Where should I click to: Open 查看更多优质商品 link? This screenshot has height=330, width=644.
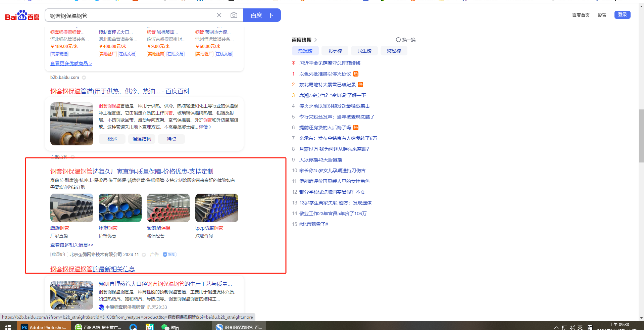pos(71,63)
